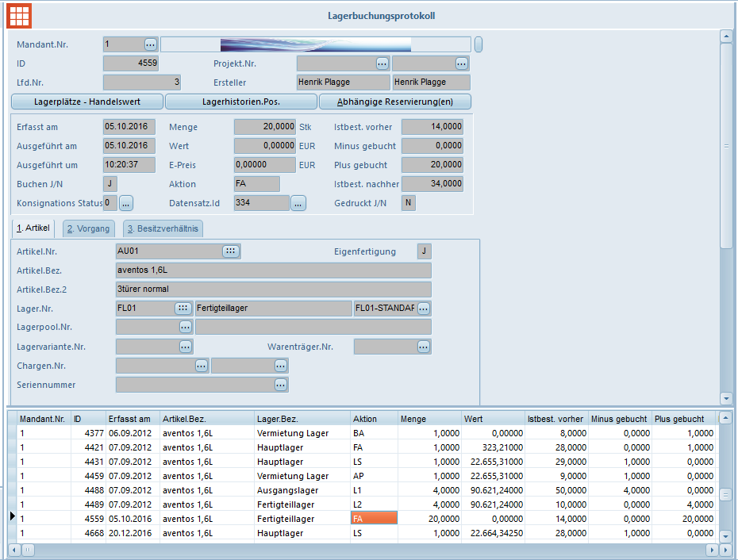Screen dimensions: 738x560
Task: Click the Abhängige Reservierung(en) button
Action: click(395, 102)
